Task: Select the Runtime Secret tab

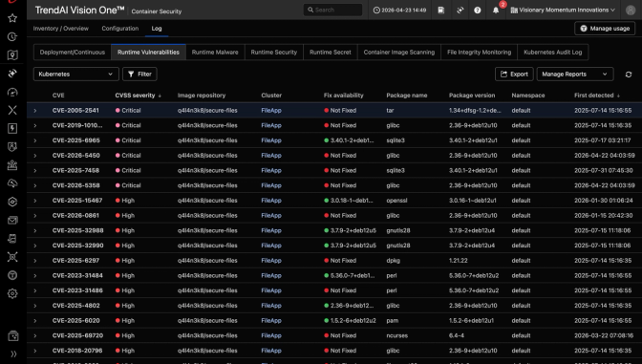Action: click(331, 53)
